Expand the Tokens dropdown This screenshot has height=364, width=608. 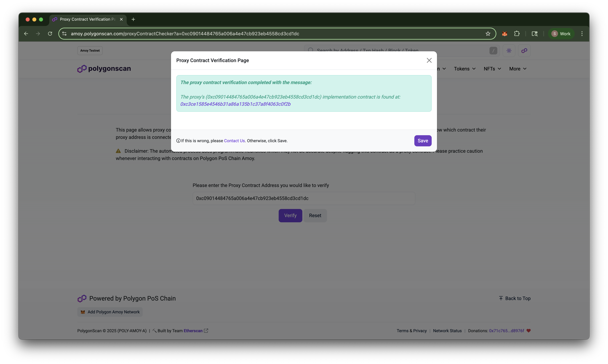click(464, 69)
